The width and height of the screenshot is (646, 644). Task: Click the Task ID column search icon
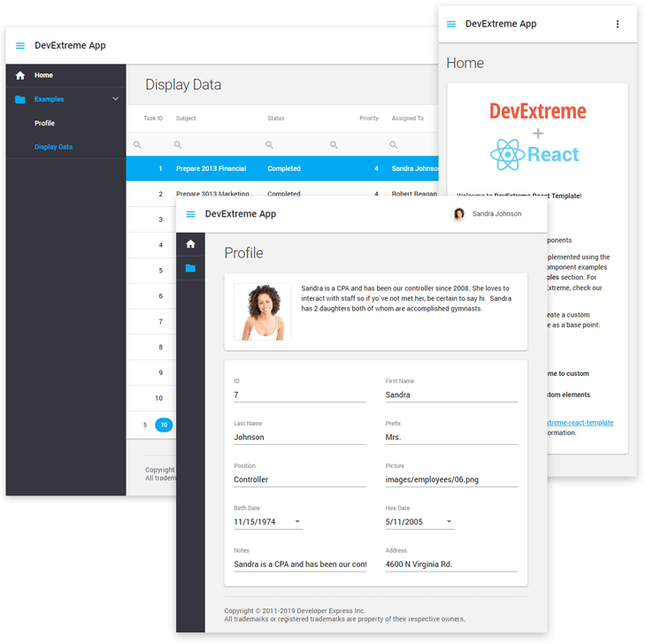pyautogui.click(x=137, y=145)
